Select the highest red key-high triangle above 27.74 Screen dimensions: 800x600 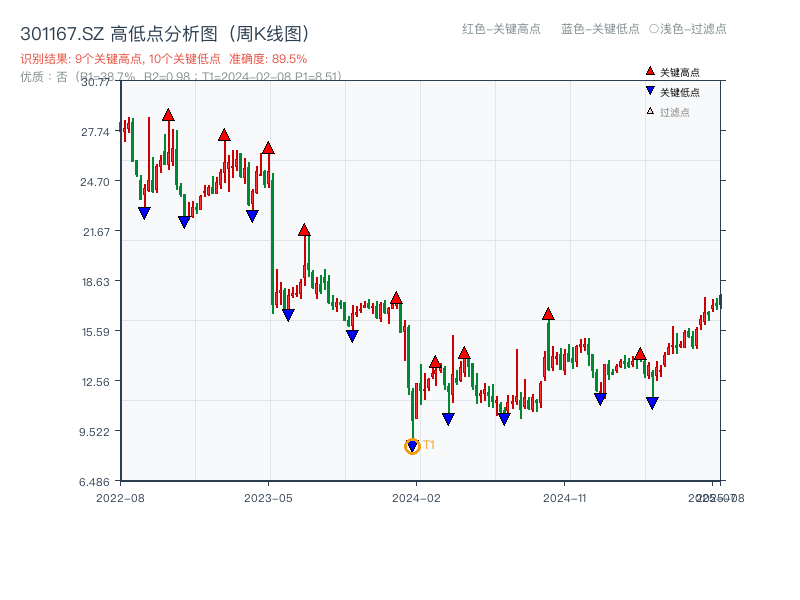168,115
